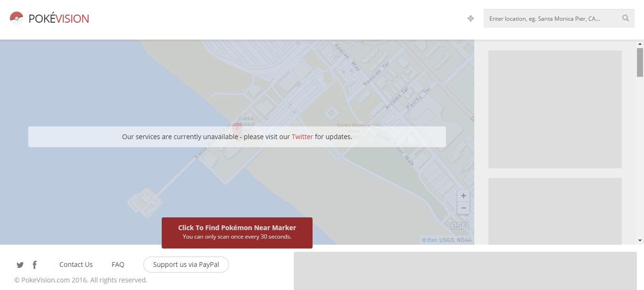Screen dimensions: 644x290
Task: Click Support us via PayPal button
Action: (186, 265)
